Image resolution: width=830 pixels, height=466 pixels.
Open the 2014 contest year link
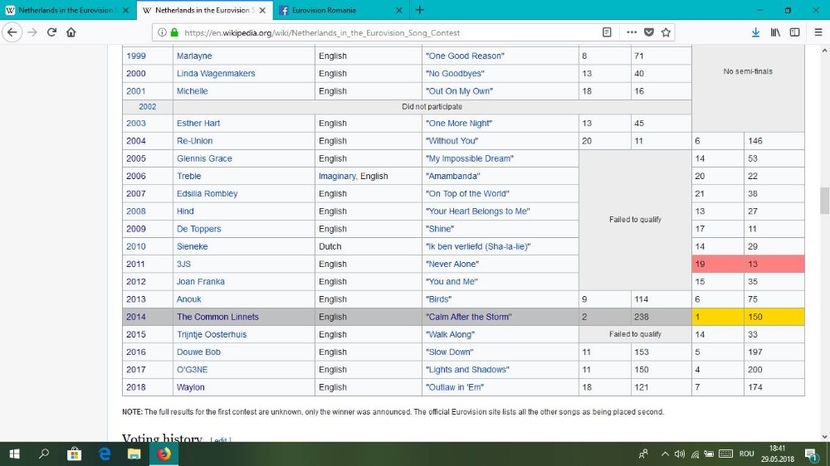click(136, 317)
